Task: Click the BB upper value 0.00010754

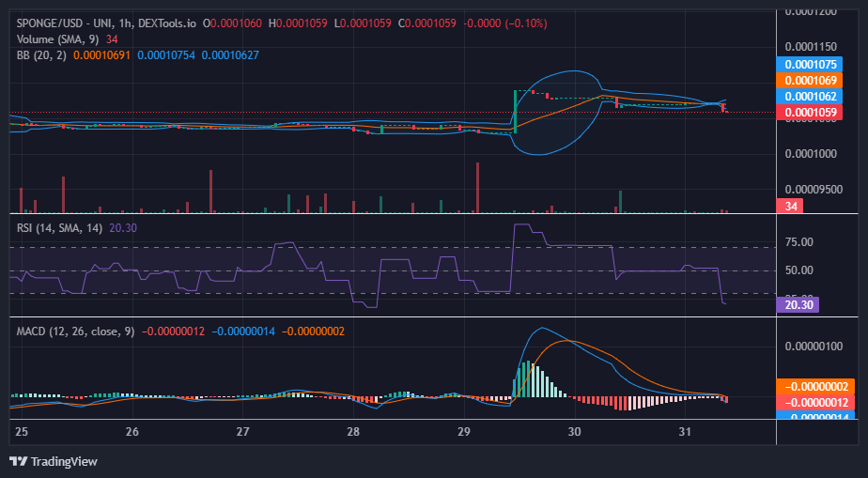Action: tap(166, 55)
